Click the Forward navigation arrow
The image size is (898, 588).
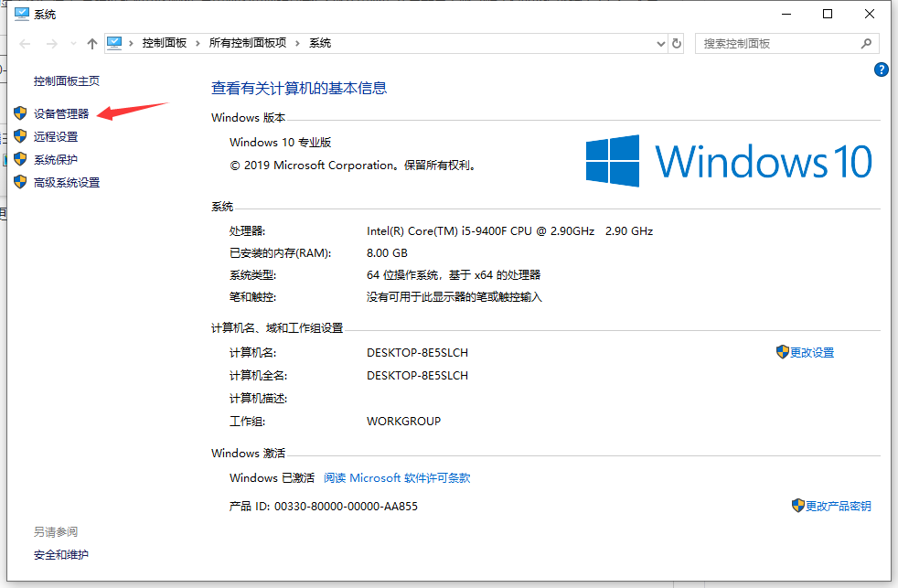point(52,44)
